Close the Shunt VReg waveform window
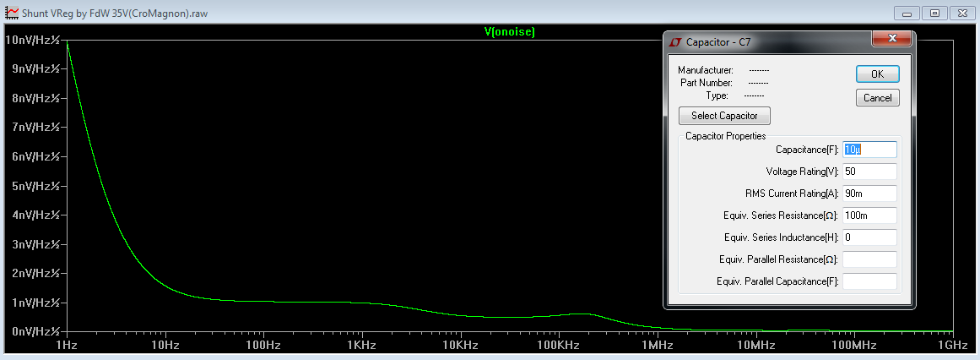 click(962, 13)
